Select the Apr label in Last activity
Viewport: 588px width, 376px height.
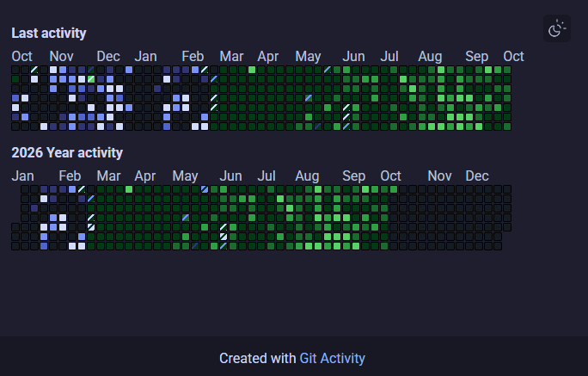268,57
